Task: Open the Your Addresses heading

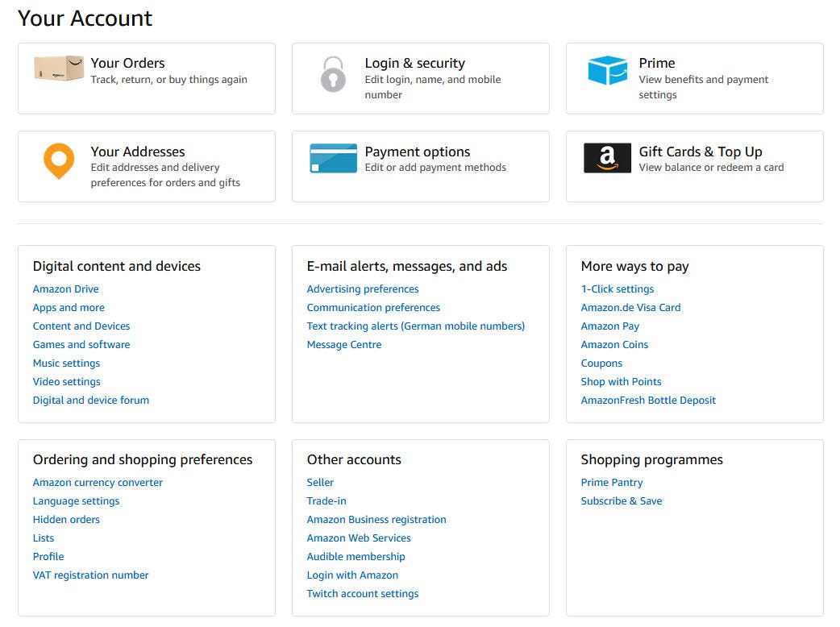Action: pyautogui.click(x=138, y=152)
